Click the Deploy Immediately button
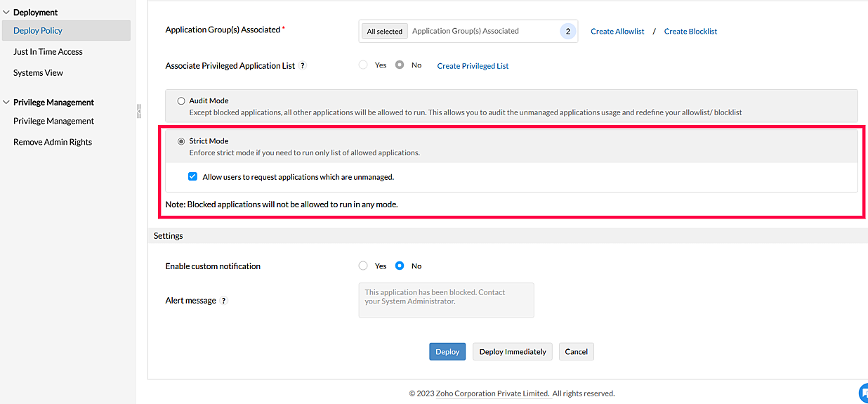 click(x=513, y=352)
